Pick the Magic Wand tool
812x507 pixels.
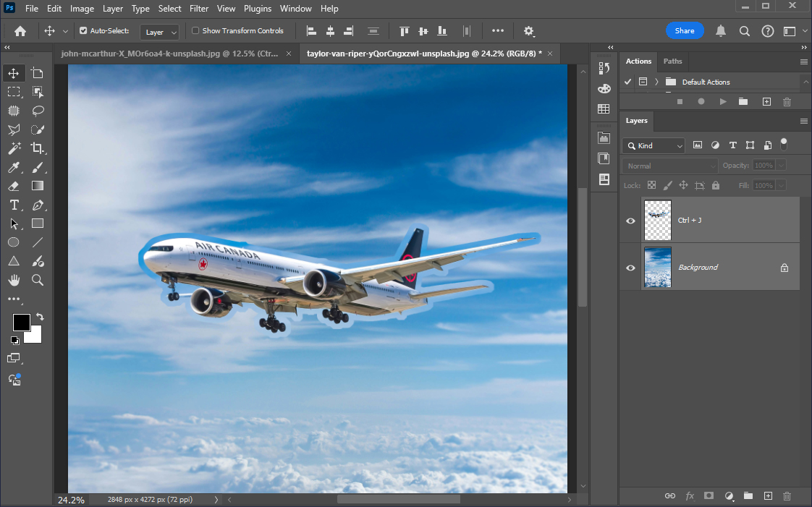point(14,148)
